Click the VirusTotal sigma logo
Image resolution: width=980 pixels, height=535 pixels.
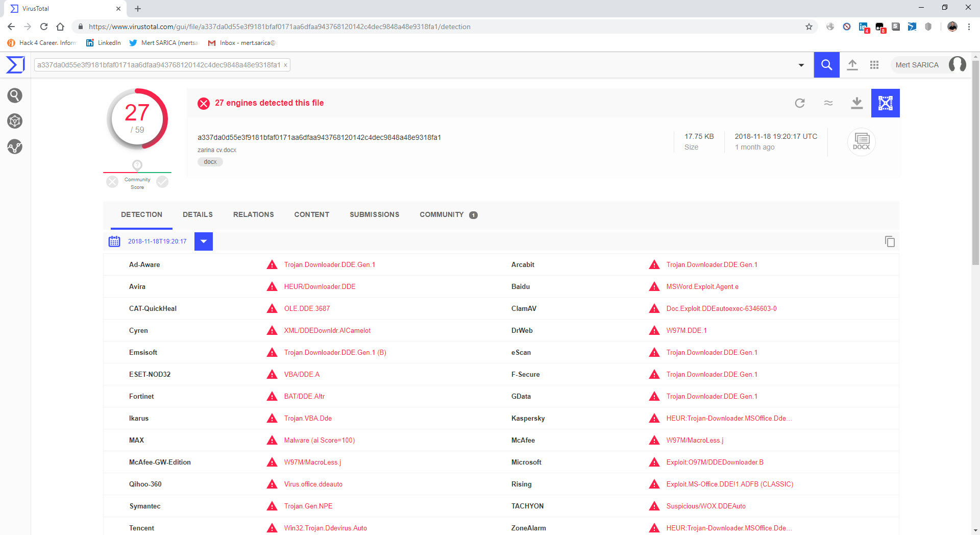coord(15,65)
